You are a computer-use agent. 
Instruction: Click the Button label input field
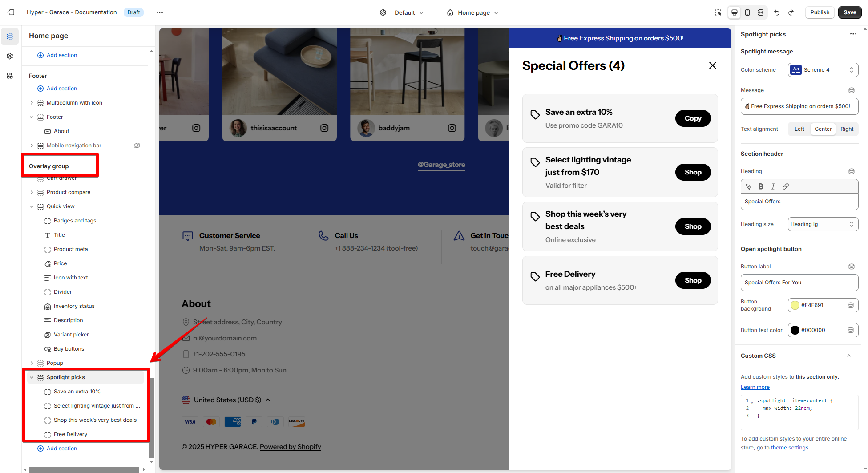point(799,283)
